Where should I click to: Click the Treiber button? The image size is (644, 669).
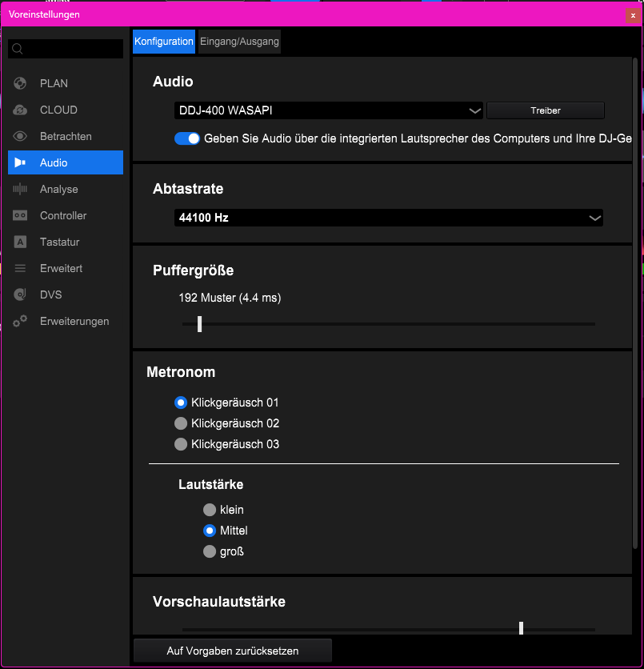(546, 110)
